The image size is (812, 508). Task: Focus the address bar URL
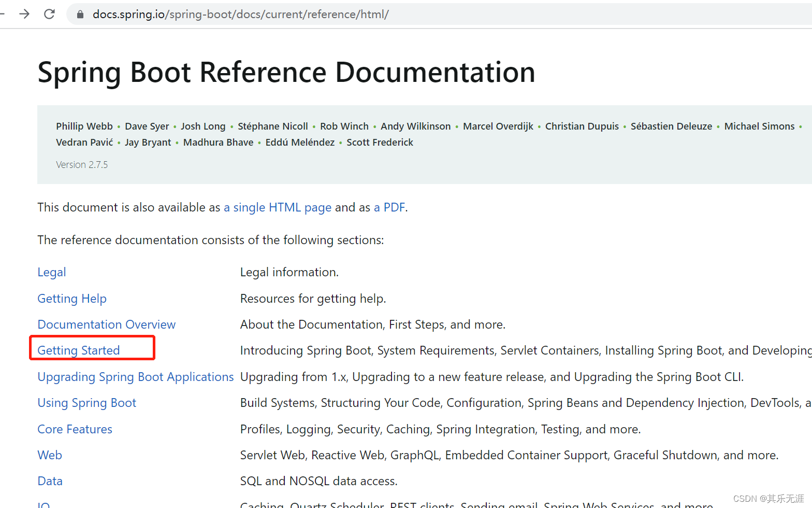click(240, 15)
